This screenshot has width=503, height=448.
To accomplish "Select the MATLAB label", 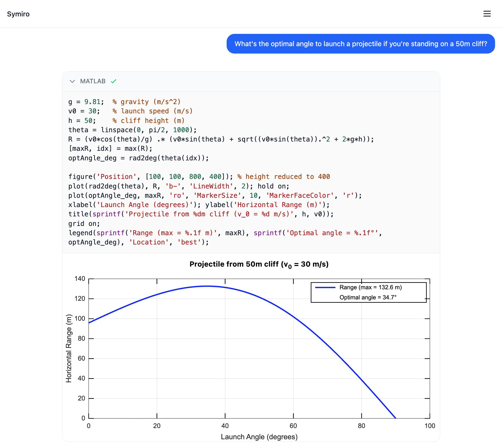I will pyautogui.click(x=93, y=81).
